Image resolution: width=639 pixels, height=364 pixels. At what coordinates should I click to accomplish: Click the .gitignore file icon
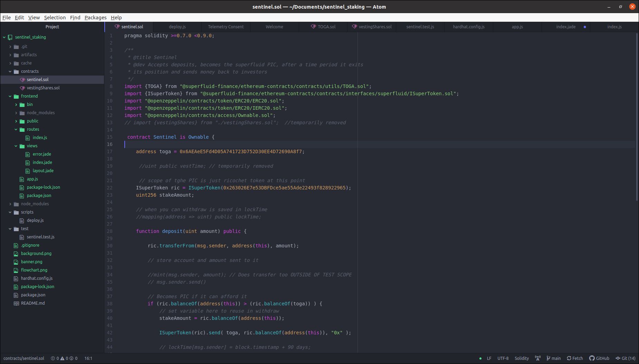(16, 245)
